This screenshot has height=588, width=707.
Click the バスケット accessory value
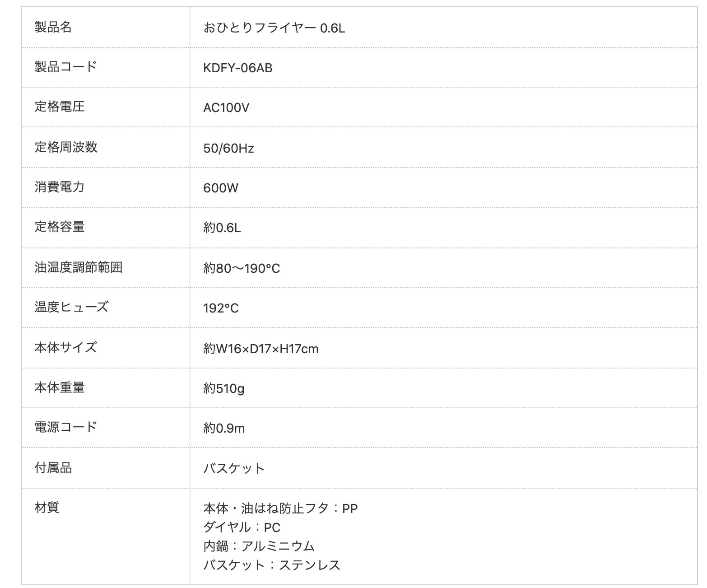coord(234,468)
